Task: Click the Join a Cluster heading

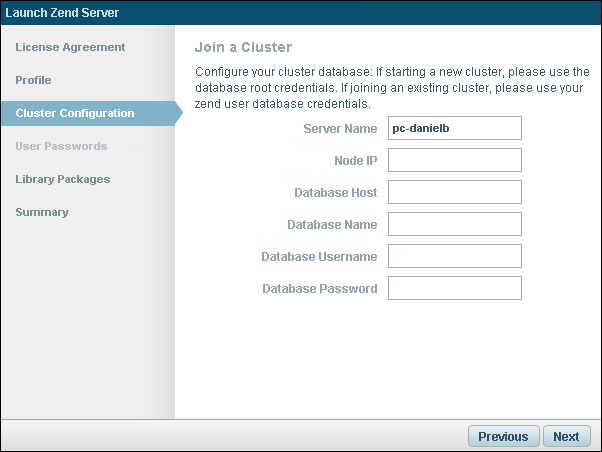Action: 243,47
